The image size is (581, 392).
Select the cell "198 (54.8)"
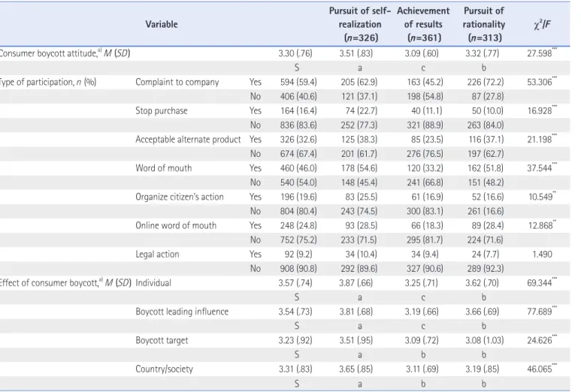coord(425,97)
